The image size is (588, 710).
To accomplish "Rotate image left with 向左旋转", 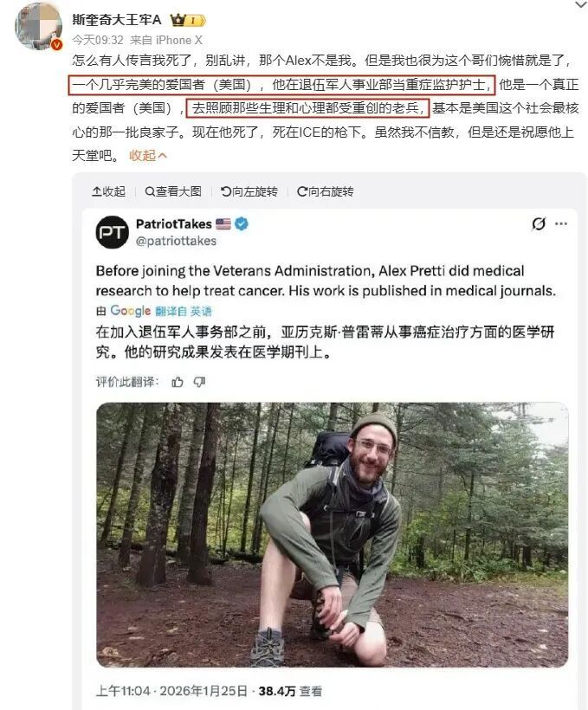I will click(x=249, y=191).
